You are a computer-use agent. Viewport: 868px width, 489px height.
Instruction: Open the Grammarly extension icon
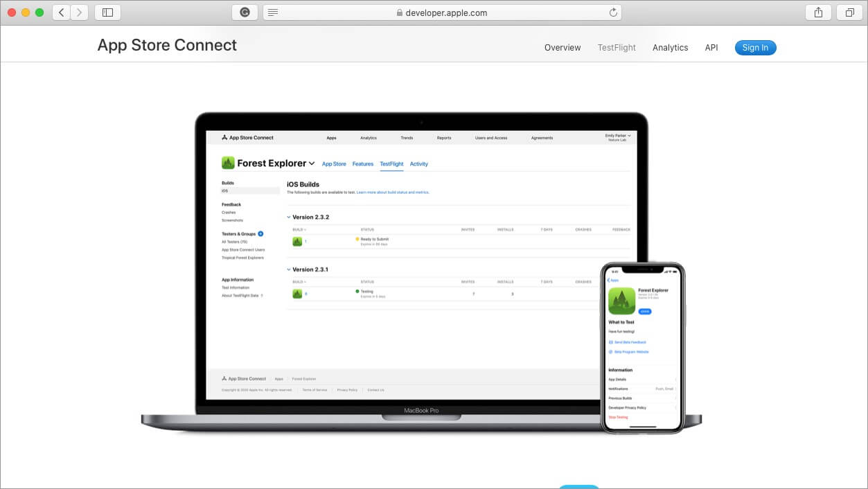click(x=245, y=12)
